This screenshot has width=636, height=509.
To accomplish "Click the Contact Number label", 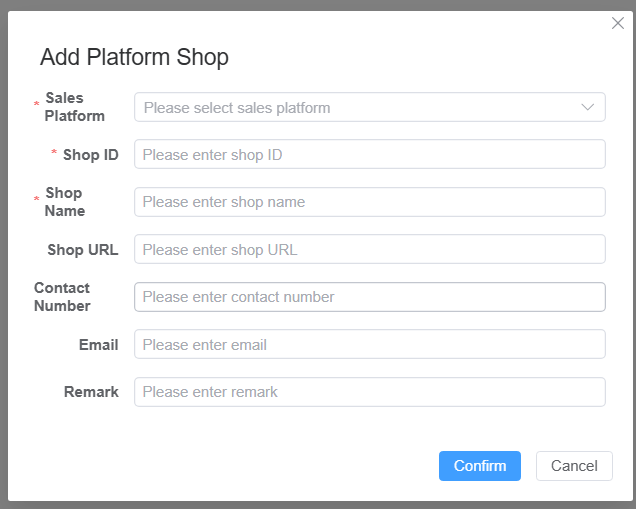I will pos(62,297).
